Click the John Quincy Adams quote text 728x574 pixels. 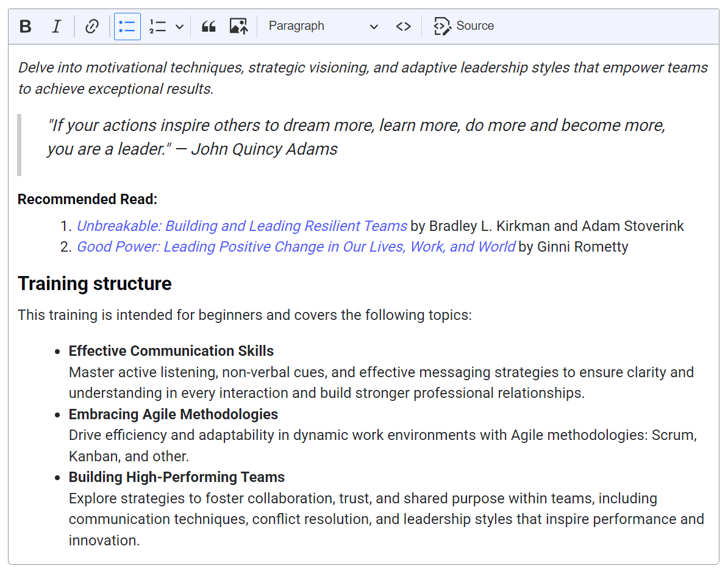click(356, 137)
